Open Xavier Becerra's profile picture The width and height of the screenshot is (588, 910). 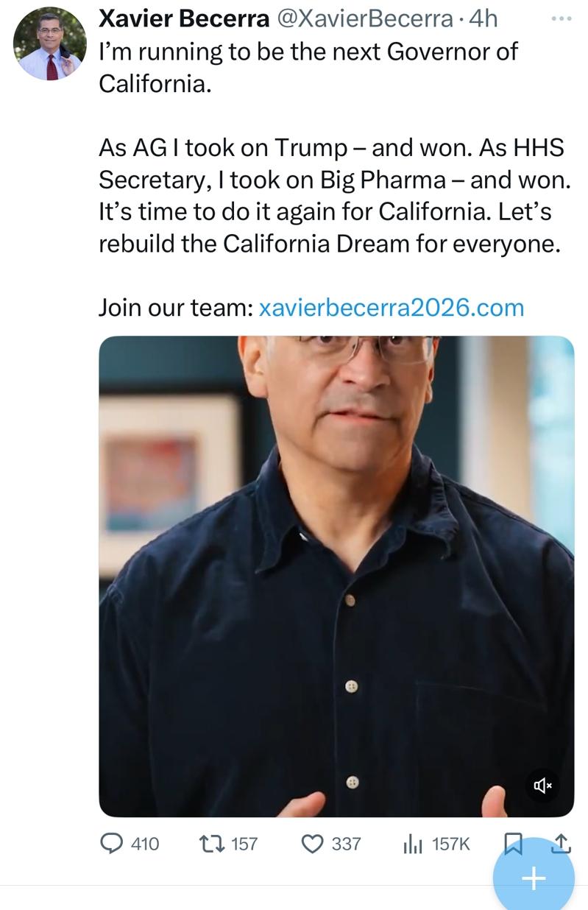click(x=50, y=44)
